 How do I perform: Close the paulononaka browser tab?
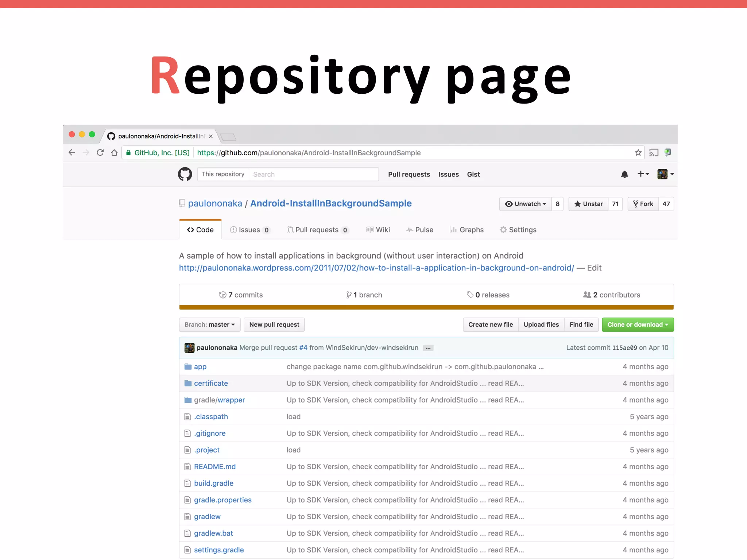pyautogui.click(x=211, y=136)
